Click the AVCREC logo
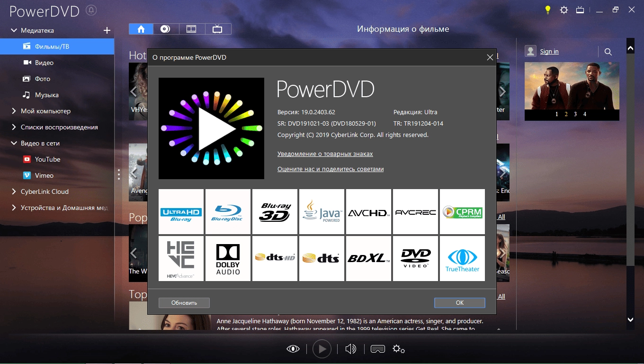 (x=415, y=211)
